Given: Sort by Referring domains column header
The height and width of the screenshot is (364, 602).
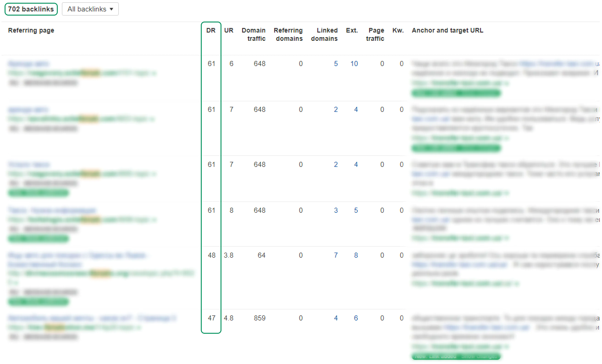Looking at the screenshot, I should pos(288,34).
